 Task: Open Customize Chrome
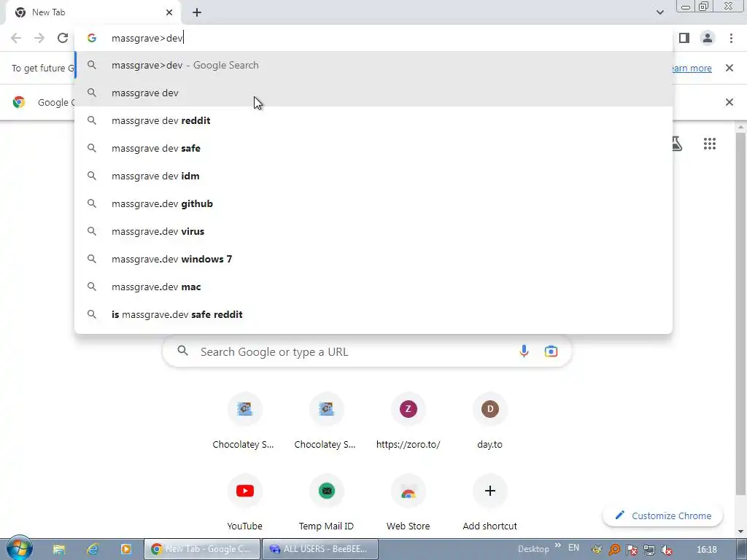(x=662, y=516)
